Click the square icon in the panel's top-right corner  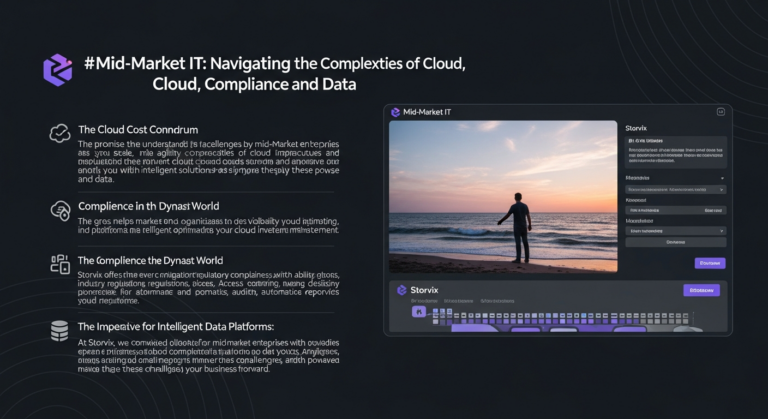720,112
